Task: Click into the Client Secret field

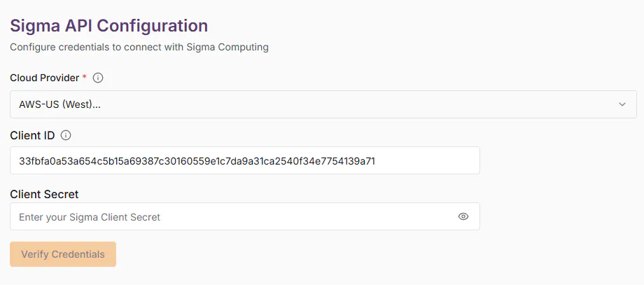Action: [245, 216]
